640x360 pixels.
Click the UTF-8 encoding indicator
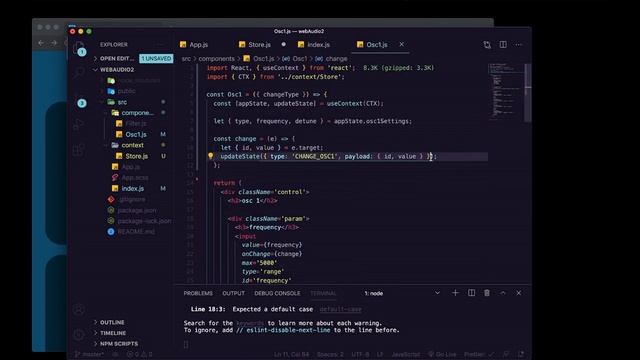pos(360,354)
